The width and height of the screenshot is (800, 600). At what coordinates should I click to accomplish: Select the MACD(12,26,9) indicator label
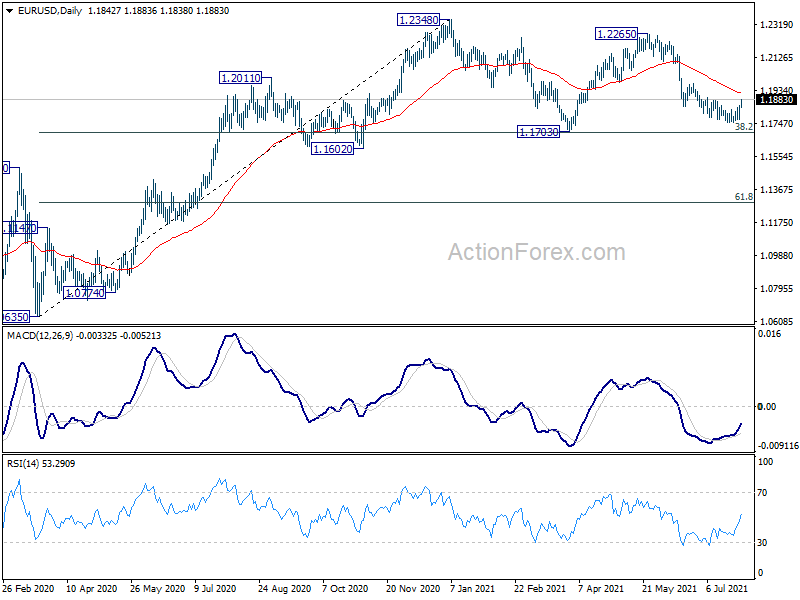[x=40, y=336]
